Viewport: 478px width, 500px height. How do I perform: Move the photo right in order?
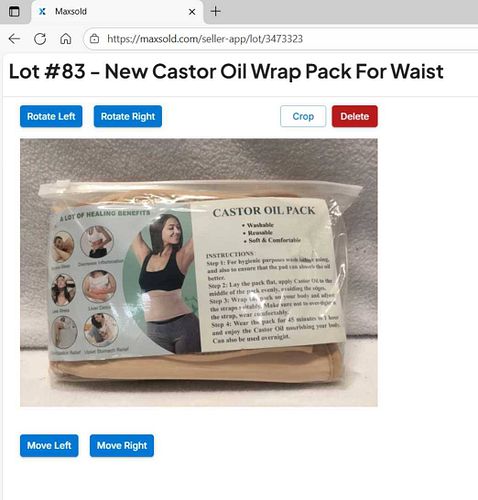pyautogui.click(x=122, y=446)
